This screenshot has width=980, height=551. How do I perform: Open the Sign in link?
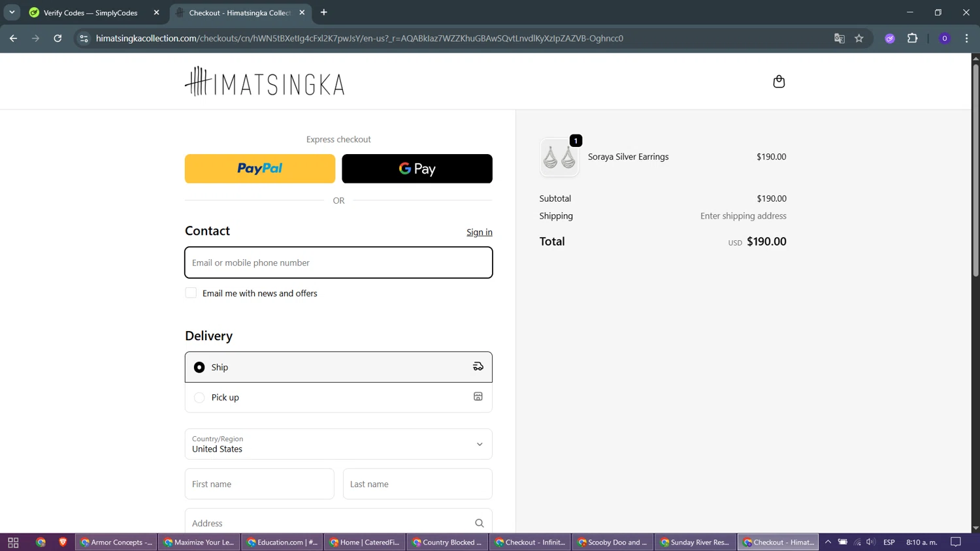click(480, 232)
